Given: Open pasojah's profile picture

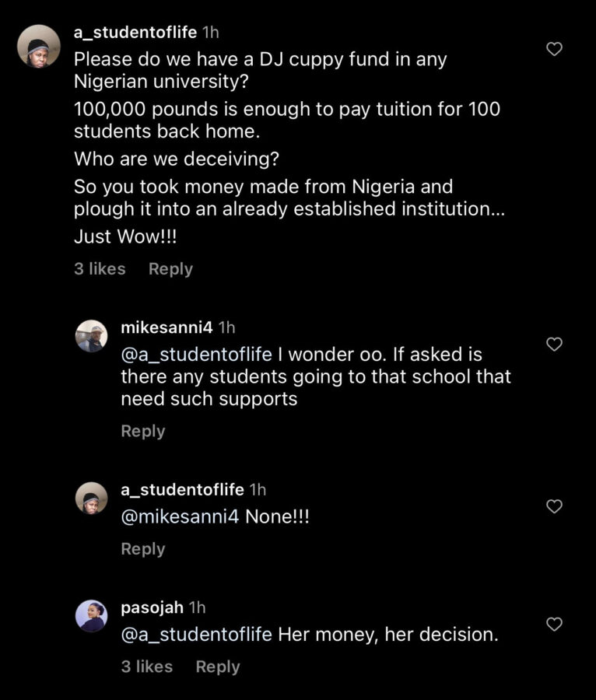Looking at the screenshot, I should coord(91,616).
